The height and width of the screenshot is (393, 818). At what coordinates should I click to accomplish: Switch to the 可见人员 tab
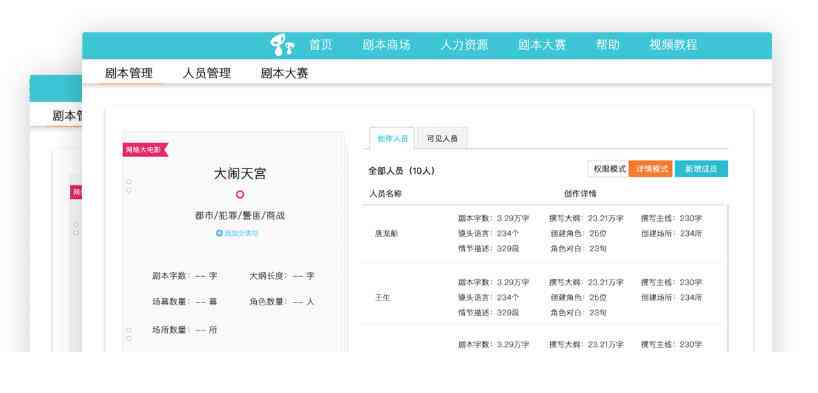(442, 139)
